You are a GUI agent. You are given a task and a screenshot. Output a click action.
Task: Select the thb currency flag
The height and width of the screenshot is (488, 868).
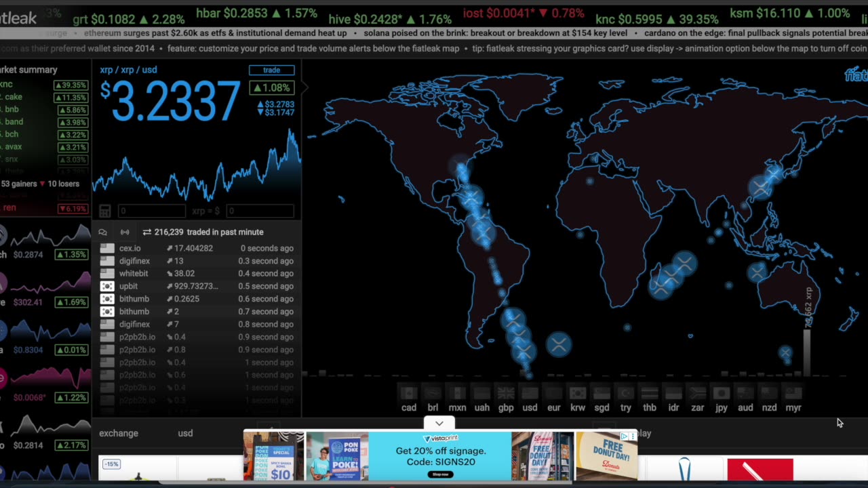(x=650, y=393)
